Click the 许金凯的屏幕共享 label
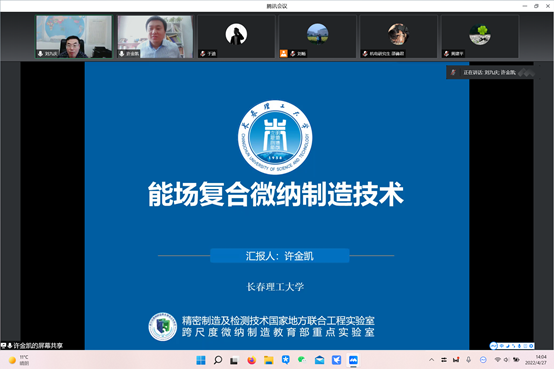The width and height of the screenshot is (554, 369). click(32, 345)
